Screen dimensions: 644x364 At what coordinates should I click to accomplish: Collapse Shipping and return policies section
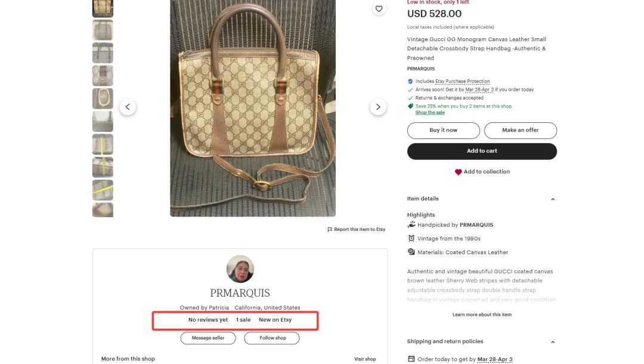click(x=552, y=342)
